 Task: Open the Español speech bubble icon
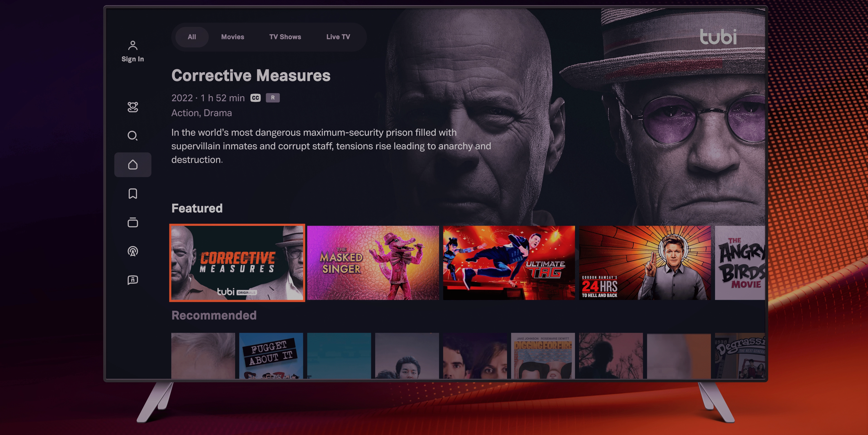click(x=133, y=280)
